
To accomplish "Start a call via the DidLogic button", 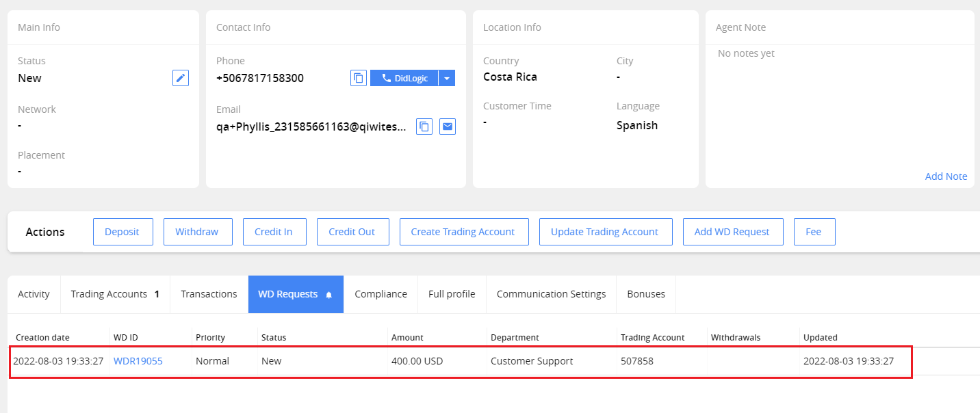I will pyautogui.click(x=404, y=77).
